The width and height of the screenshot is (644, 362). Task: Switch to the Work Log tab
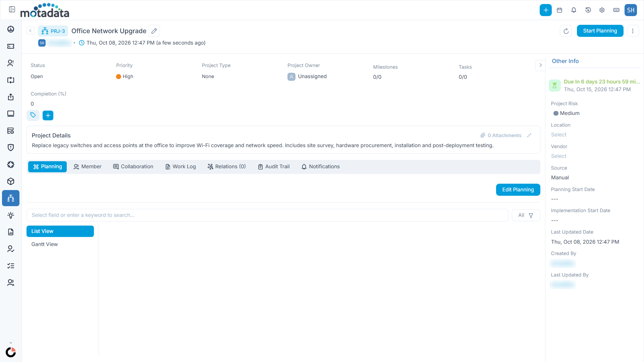(x=180, y=167)
